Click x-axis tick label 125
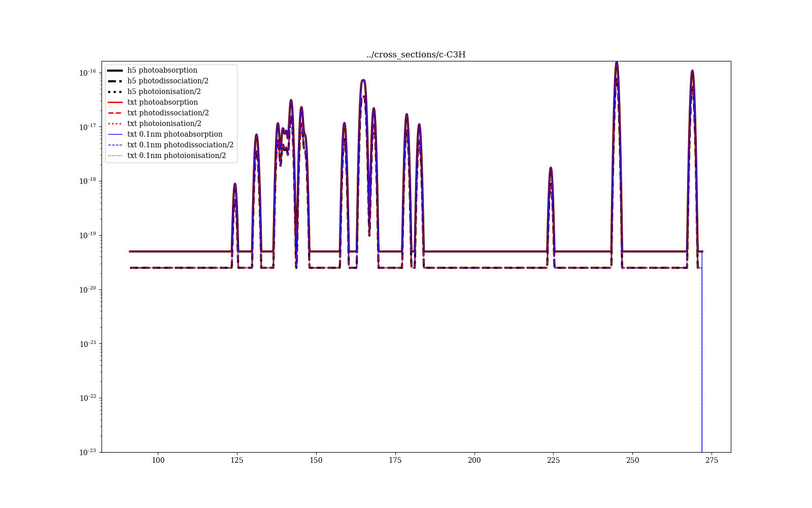 [x=237, y=460]
